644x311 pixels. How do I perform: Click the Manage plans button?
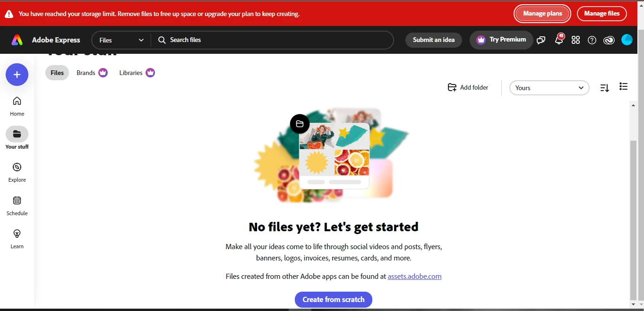542,14
